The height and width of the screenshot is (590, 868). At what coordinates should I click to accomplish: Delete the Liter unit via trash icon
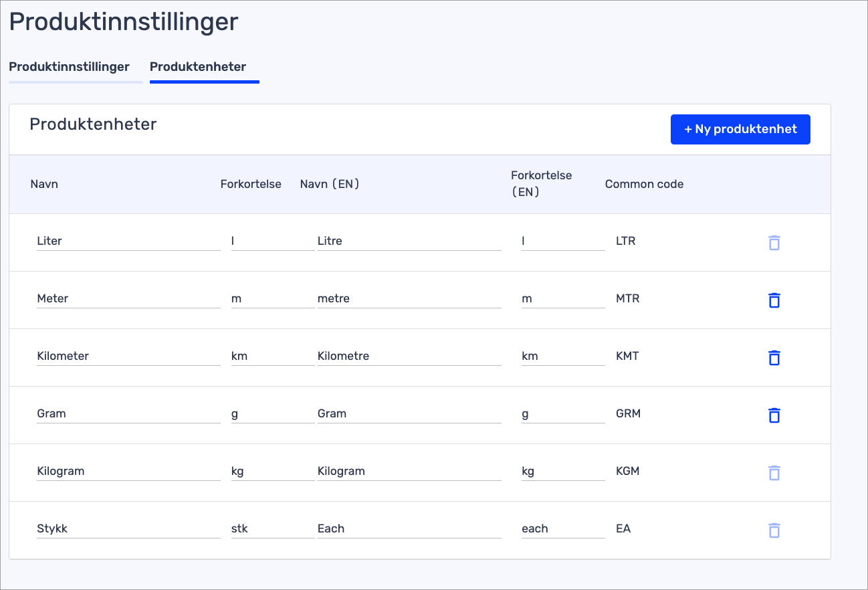(774, 242)
